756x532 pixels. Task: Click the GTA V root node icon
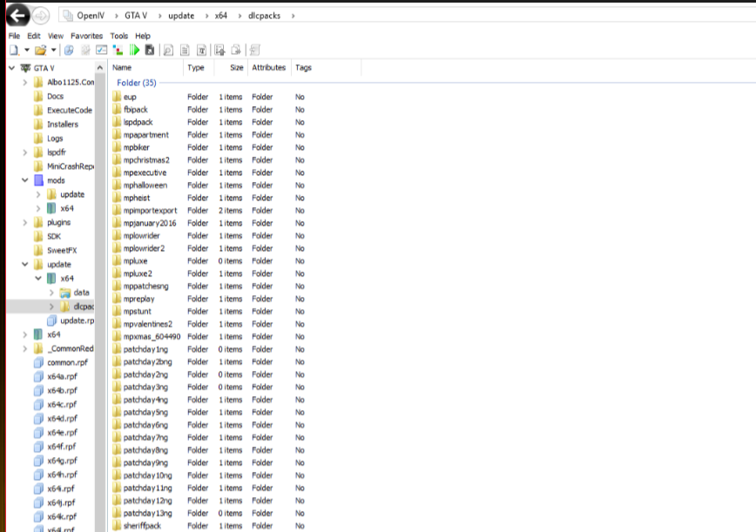(x=25, y=68)
